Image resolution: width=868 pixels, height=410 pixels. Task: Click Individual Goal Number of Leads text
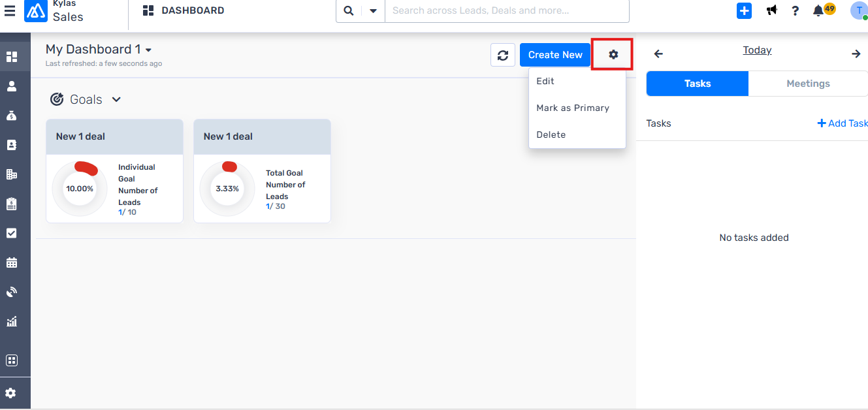(138, 185)
